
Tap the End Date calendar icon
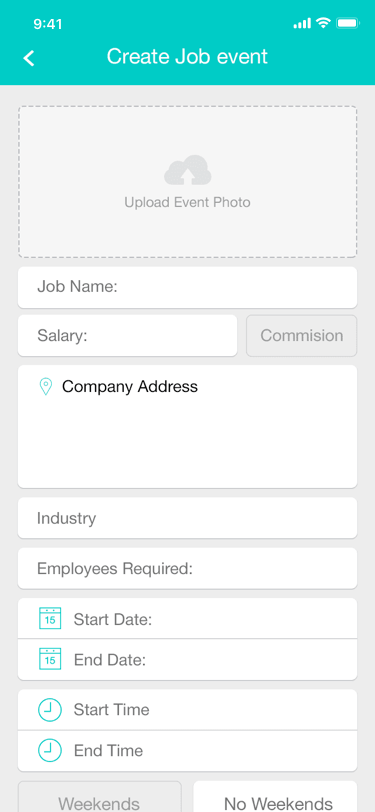point(50,659)
